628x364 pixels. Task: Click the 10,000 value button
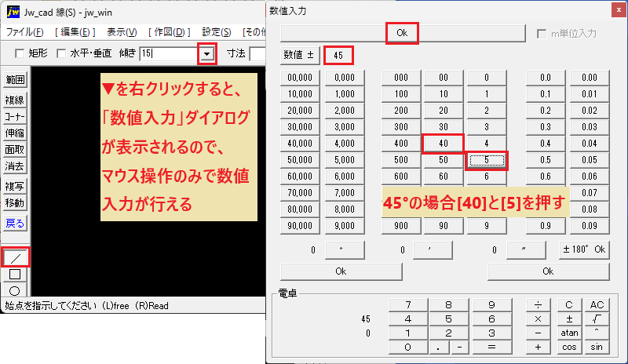coord(300,94)
